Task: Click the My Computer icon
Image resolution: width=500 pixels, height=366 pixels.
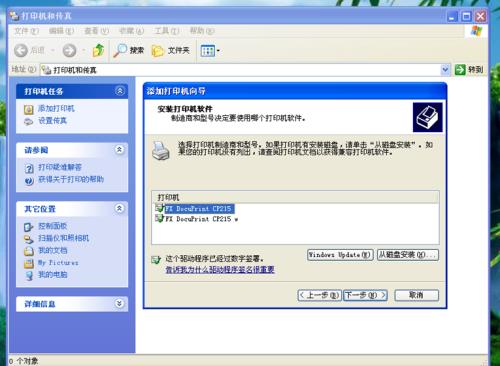Action: (29, 275)
